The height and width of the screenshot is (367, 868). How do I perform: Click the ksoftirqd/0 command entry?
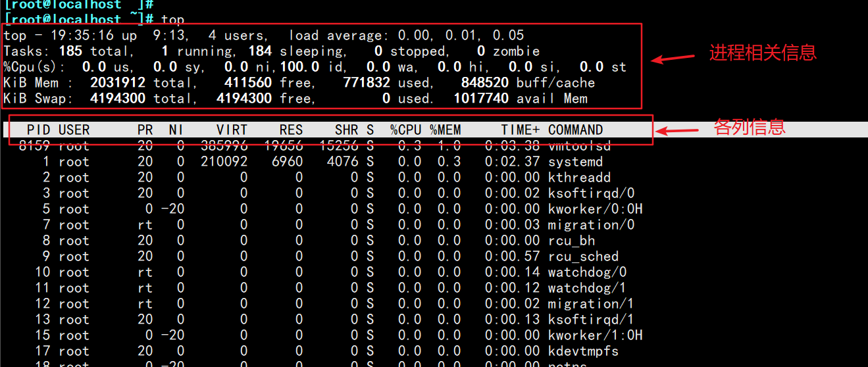click(591, 193)
